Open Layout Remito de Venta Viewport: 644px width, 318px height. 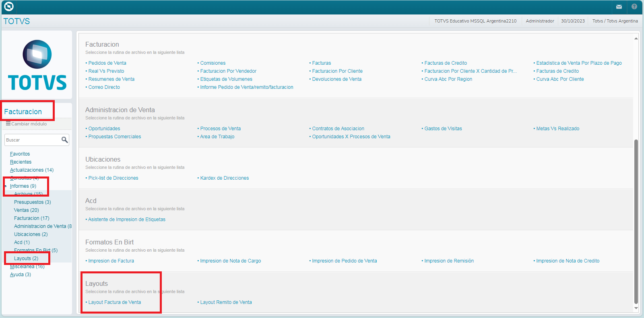click(x=226, y=302)
